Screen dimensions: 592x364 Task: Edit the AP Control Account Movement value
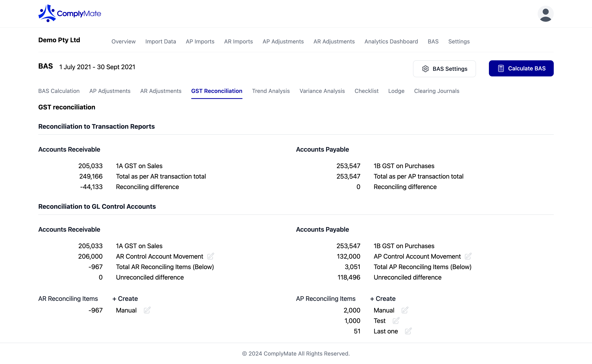tap(468, 256)
